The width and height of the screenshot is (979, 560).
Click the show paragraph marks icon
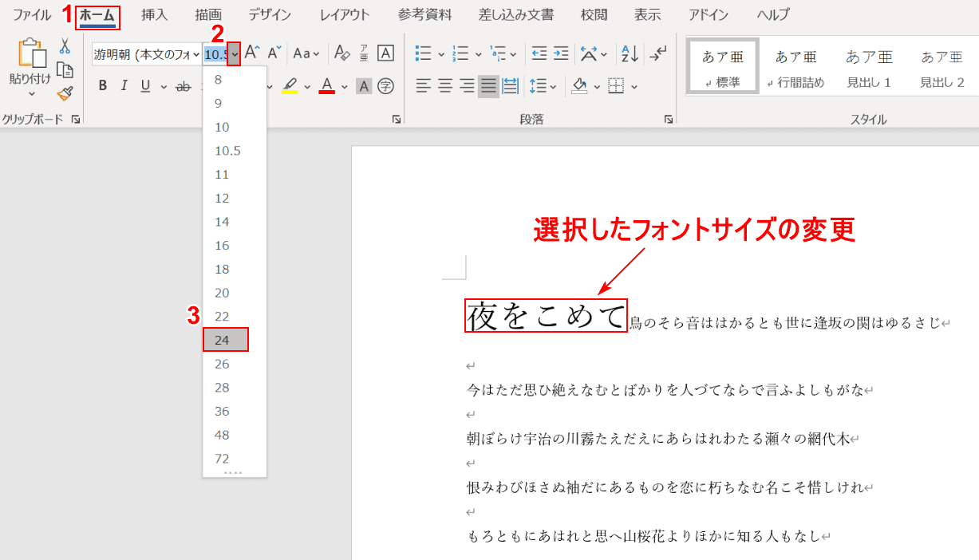[x=657, y=53]
